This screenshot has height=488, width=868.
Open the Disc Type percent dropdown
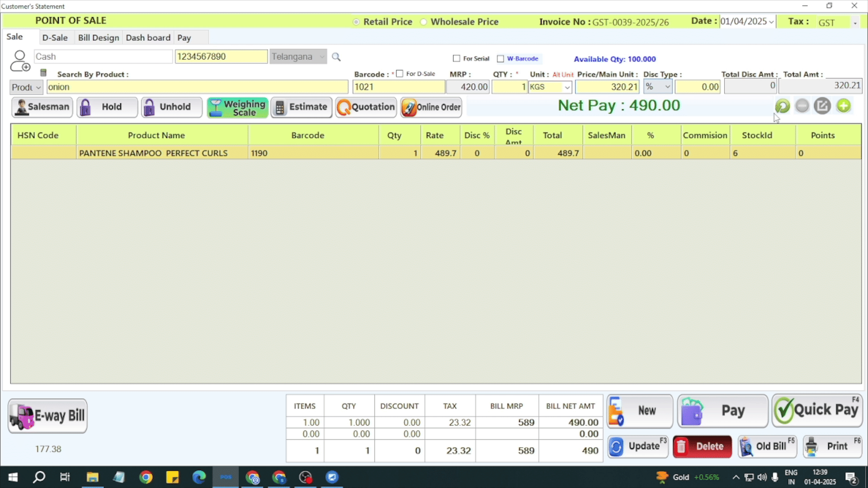667,87
